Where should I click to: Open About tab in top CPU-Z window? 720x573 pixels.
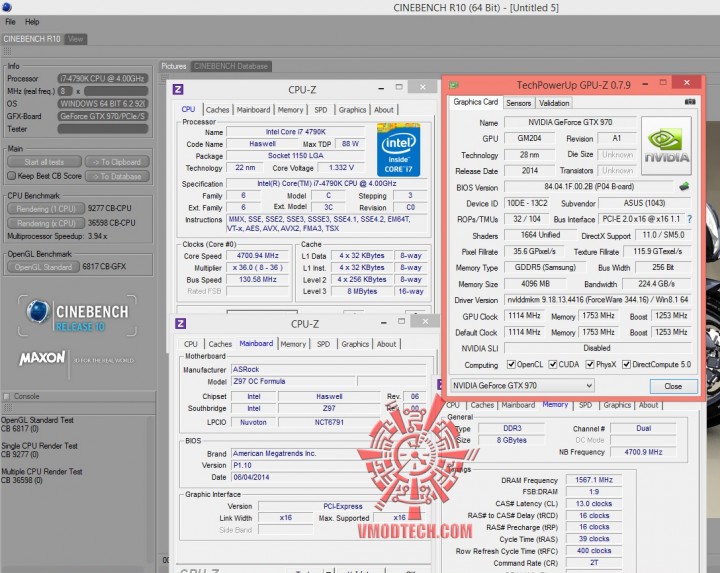pos(383,110)
